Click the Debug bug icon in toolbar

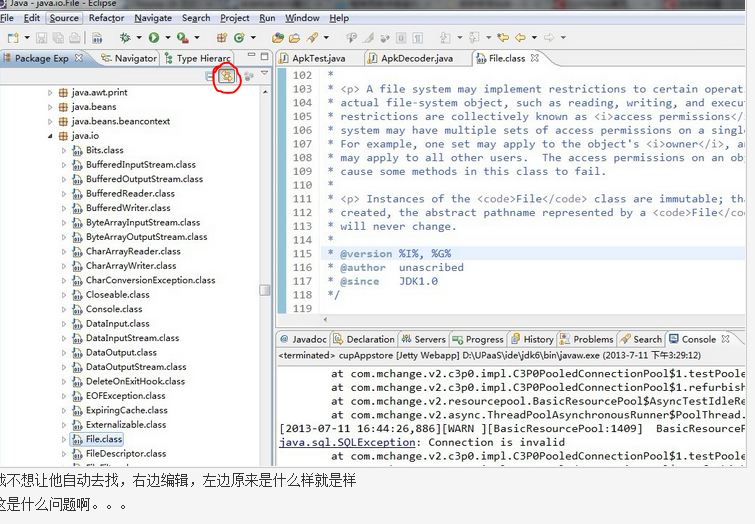(125, 38)
